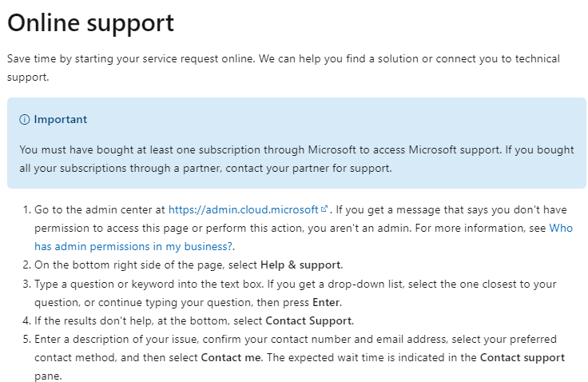Click the bold "Contact support" pane text
The width and height of the screenshot is (588, 382).
click(522, 357)
